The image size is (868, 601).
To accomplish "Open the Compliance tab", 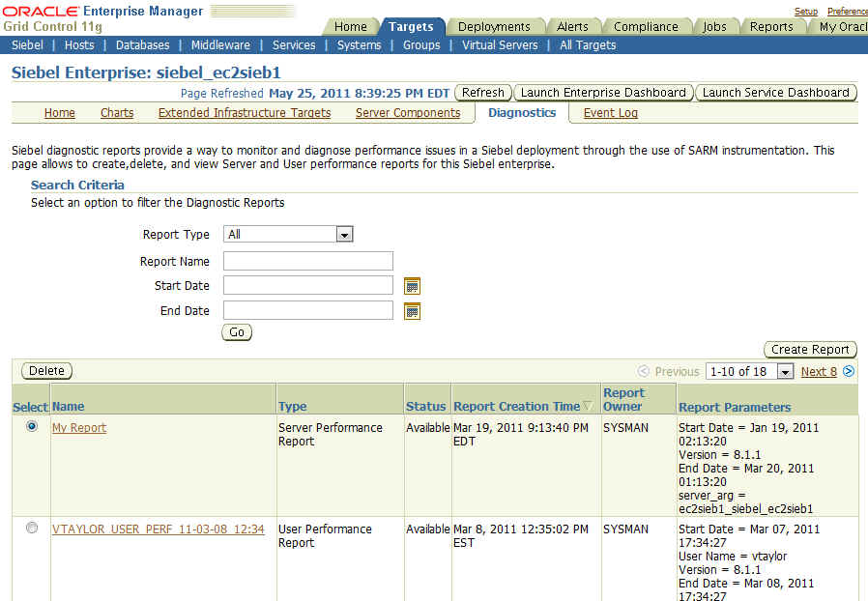I will click(646, 26).
